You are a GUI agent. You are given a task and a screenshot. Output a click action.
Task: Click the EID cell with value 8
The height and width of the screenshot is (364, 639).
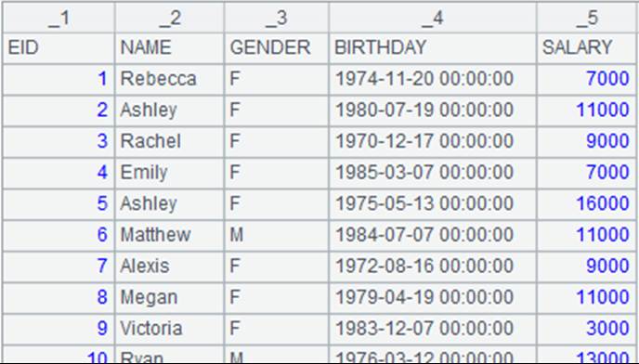click(59, 297)
